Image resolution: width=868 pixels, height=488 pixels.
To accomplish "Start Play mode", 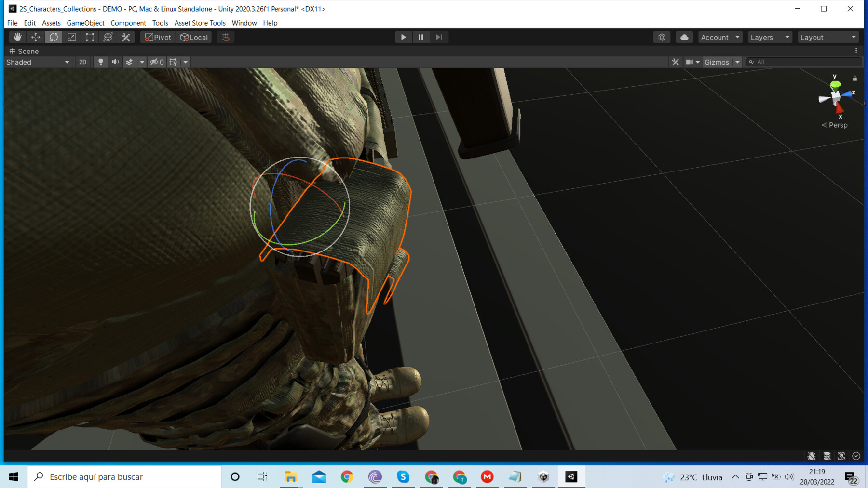I will pyautogui.click(x=403, y=37).
